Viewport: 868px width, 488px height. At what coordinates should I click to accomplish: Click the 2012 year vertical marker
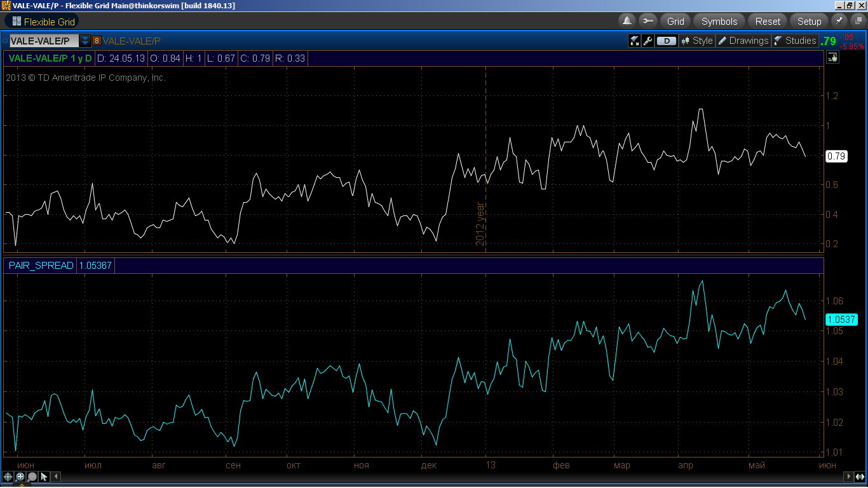click(480, 223)
